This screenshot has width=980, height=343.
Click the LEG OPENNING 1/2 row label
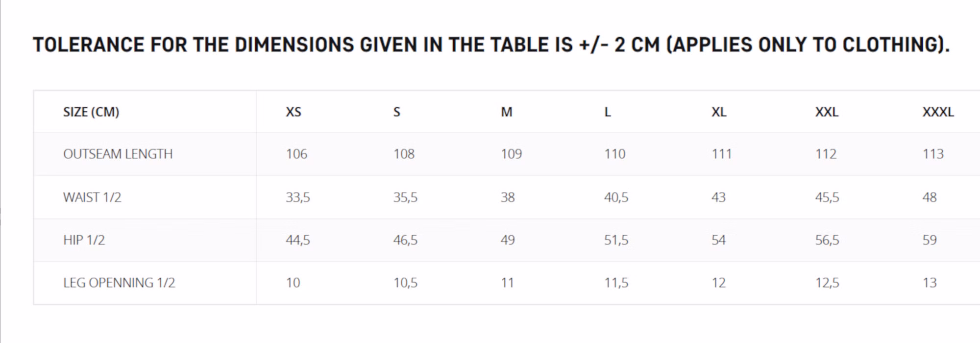pyautogui.click(x=119, y=283)
